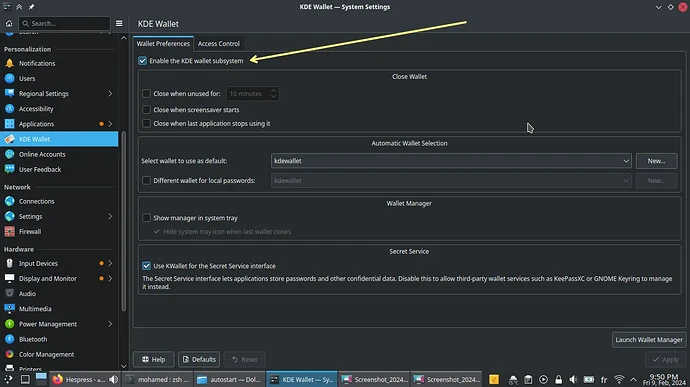Check Close when unused for option
This screenshot has width=690, height=387.
tap(147, 93)
